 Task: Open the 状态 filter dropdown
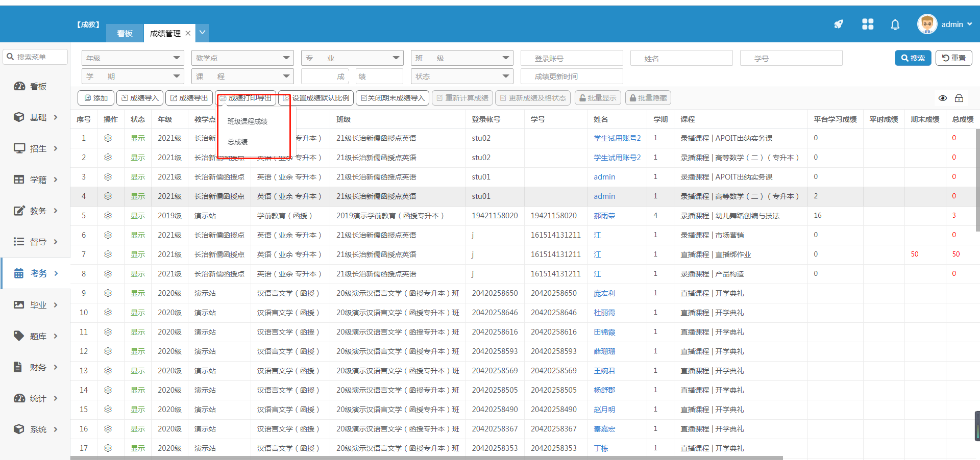(461, 76)
